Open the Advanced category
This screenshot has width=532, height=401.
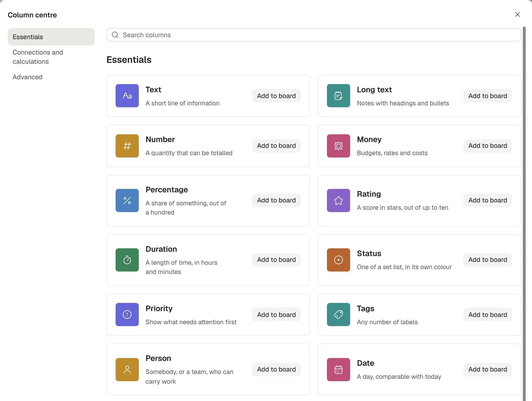51,77
